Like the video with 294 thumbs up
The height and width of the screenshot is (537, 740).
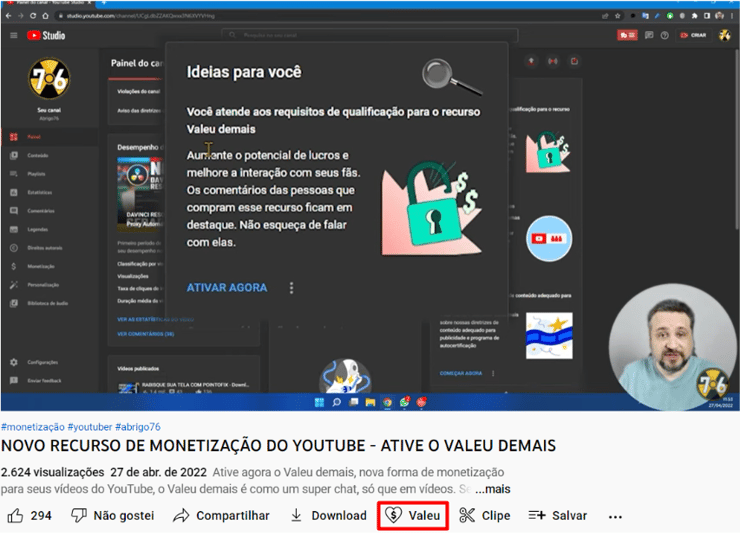tap(28, 516)
